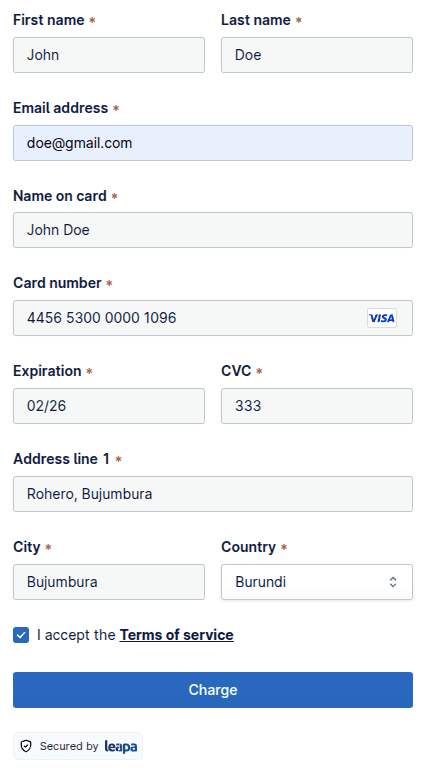Uncheck the accept Terms of service checkbox
Screen dimensions: 425x780
coord(21,635)
